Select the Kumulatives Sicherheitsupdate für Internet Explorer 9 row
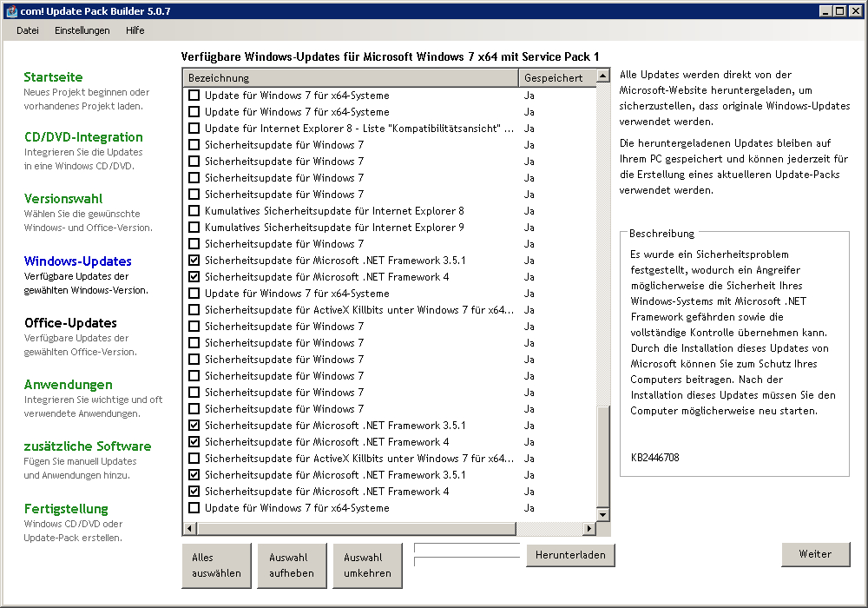Screen dimensions: 868x608 pos(334,227)
